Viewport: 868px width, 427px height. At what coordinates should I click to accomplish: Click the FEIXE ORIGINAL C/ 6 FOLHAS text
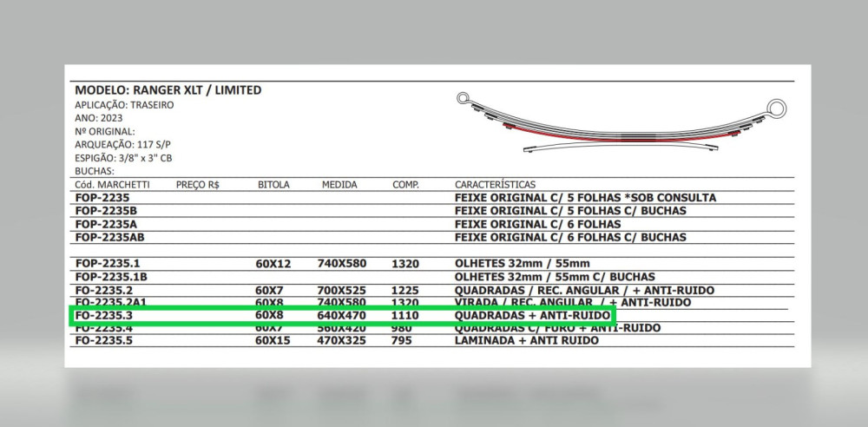point(537,224)
